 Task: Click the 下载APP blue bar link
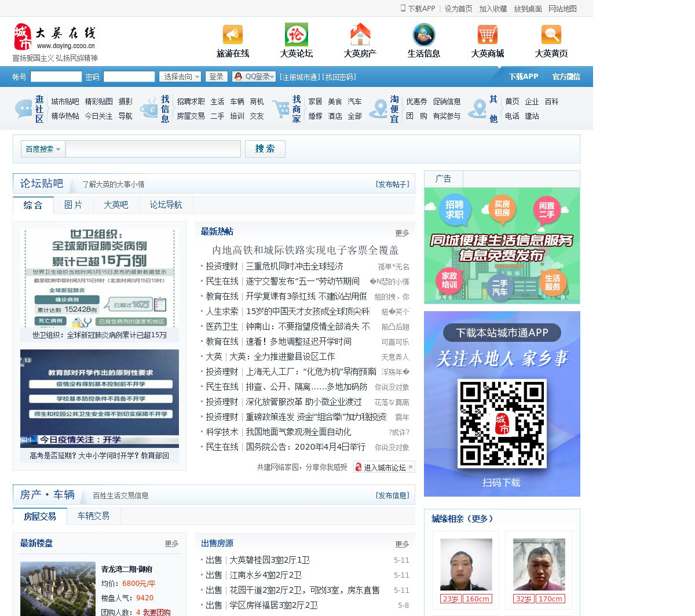524,76
